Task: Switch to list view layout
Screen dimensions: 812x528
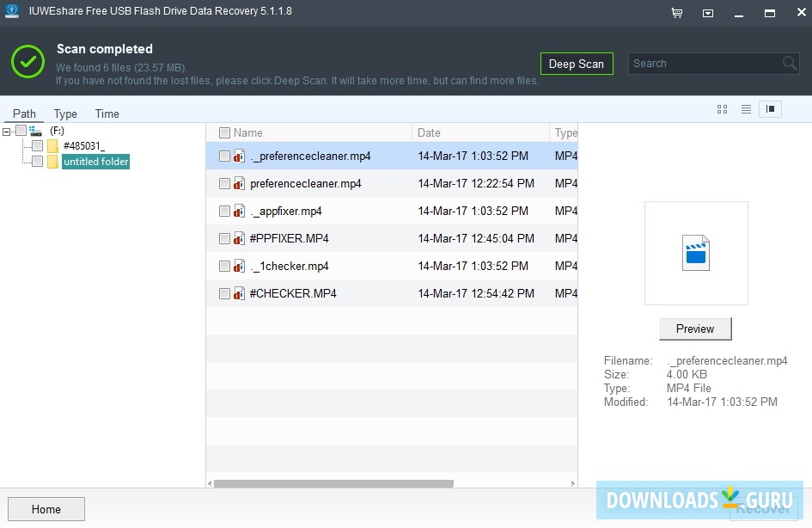Action: pyautogui.click(x=745, y=109)
